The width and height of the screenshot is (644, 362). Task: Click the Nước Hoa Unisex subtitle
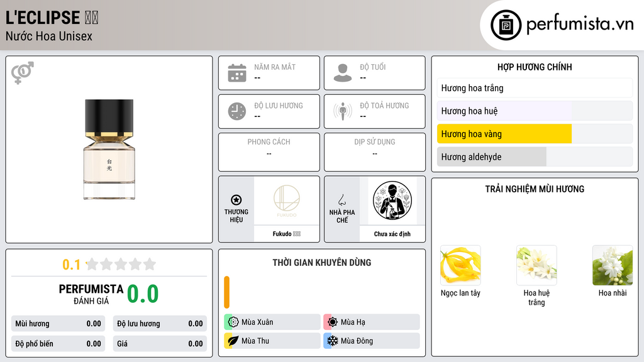pyautogui.click(x=49, y=36)
